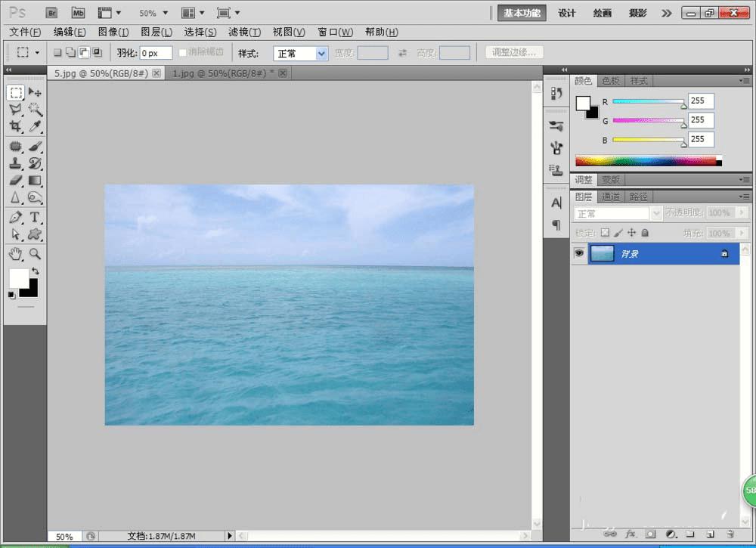Toggle the lock transparent pixels option
756x548 pixels.
coord(604,234)
